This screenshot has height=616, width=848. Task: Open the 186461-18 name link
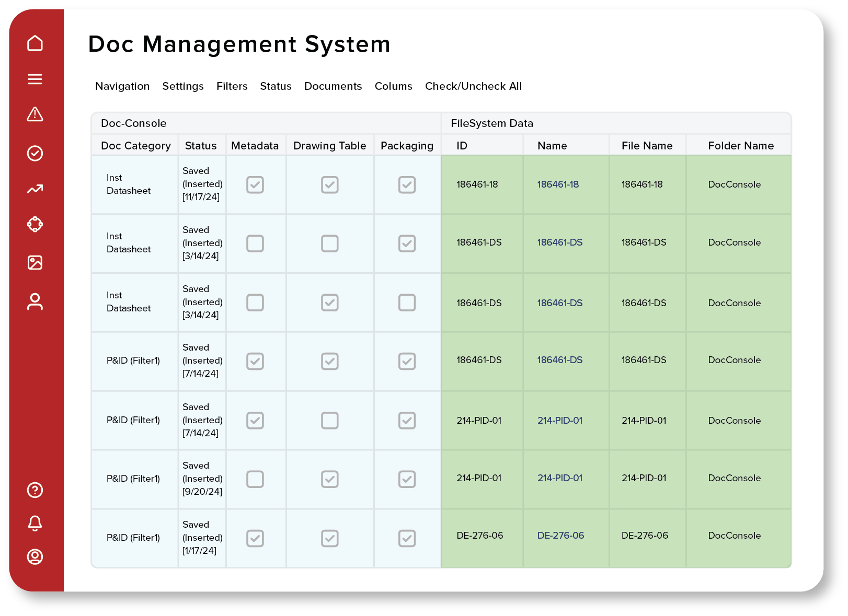pos(559,184)
